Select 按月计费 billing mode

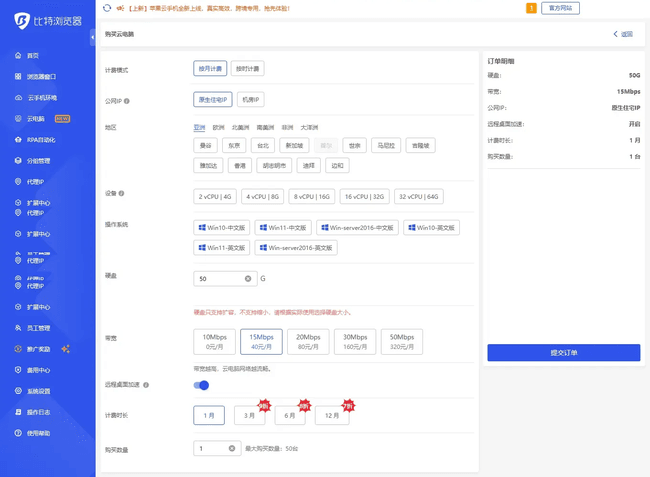210,68
